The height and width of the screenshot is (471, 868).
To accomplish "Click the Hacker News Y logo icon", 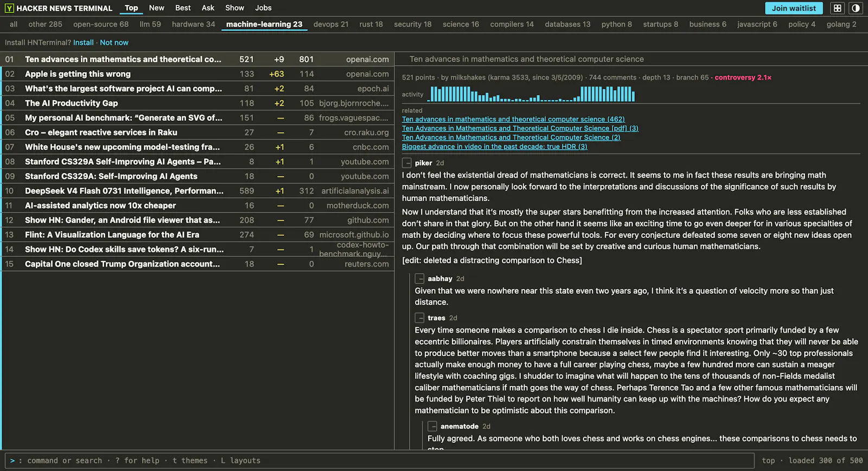I will click(9, 8).
